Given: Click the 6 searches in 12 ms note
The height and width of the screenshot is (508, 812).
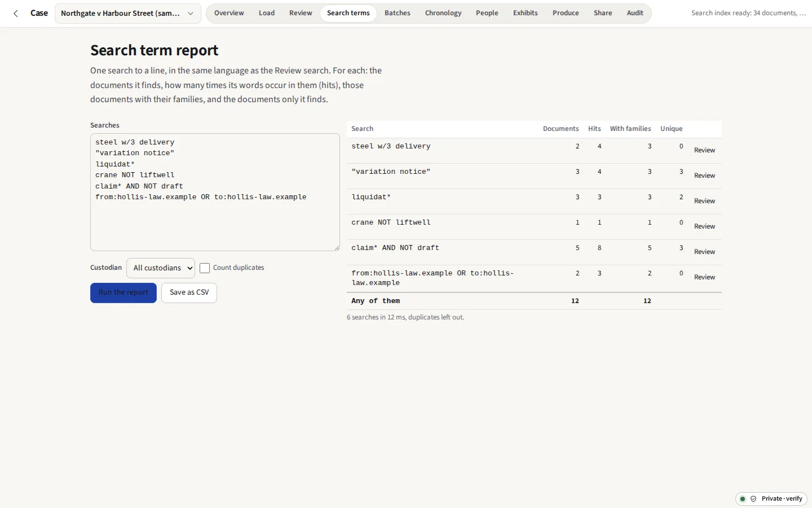Looking at the screenshot, I should (x=405, y=317).
